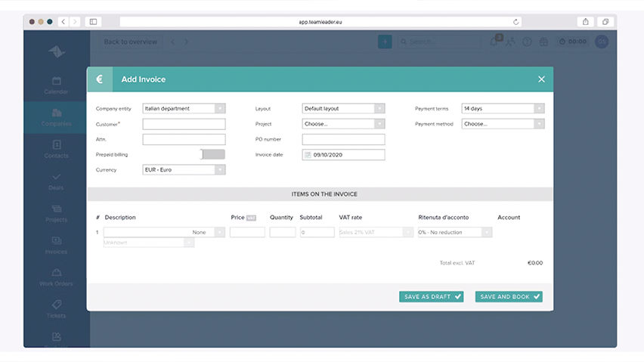Open the gift icon
The image size is (644, 362).
tap(543, 42)
